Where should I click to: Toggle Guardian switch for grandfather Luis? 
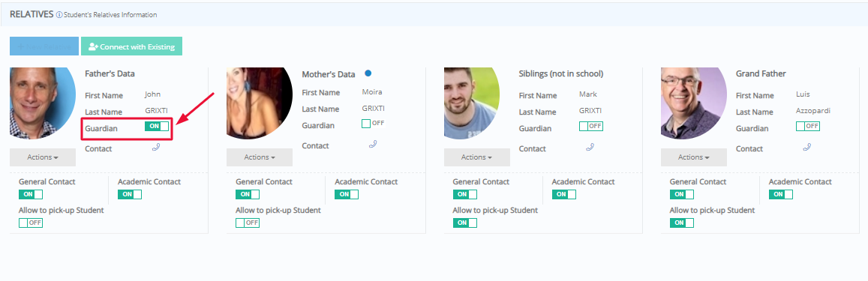[808, 126]
